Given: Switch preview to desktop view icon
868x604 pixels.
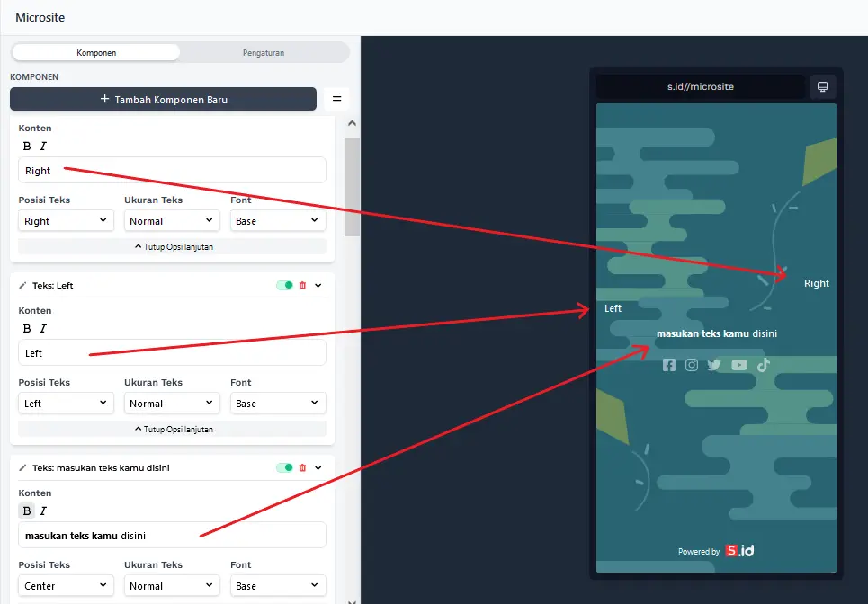Looking at the screenshot, I should coord(822,86).
